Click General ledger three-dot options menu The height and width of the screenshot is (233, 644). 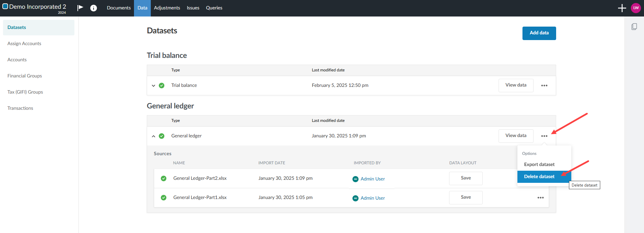click(544, 136)
